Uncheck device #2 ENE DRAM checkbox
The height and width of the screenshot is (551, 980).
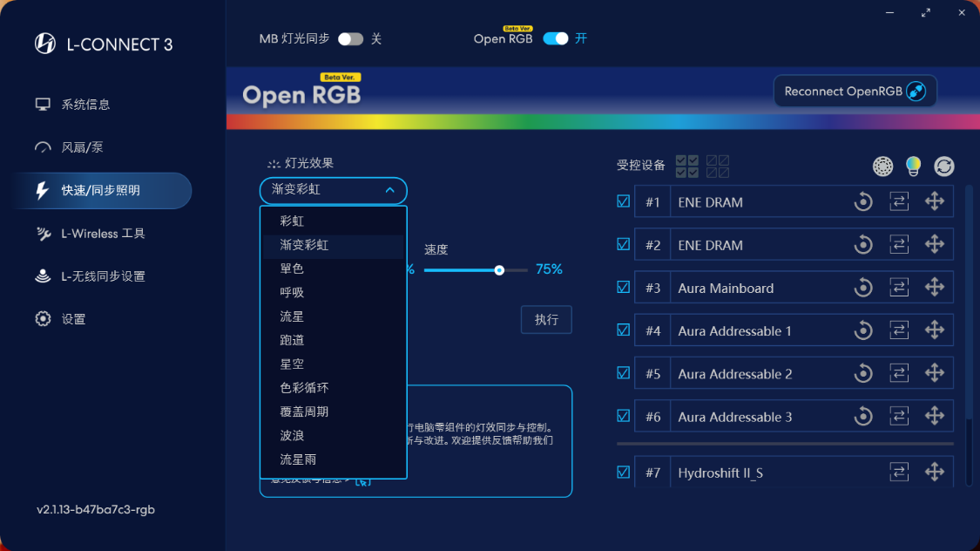[623, 244]
